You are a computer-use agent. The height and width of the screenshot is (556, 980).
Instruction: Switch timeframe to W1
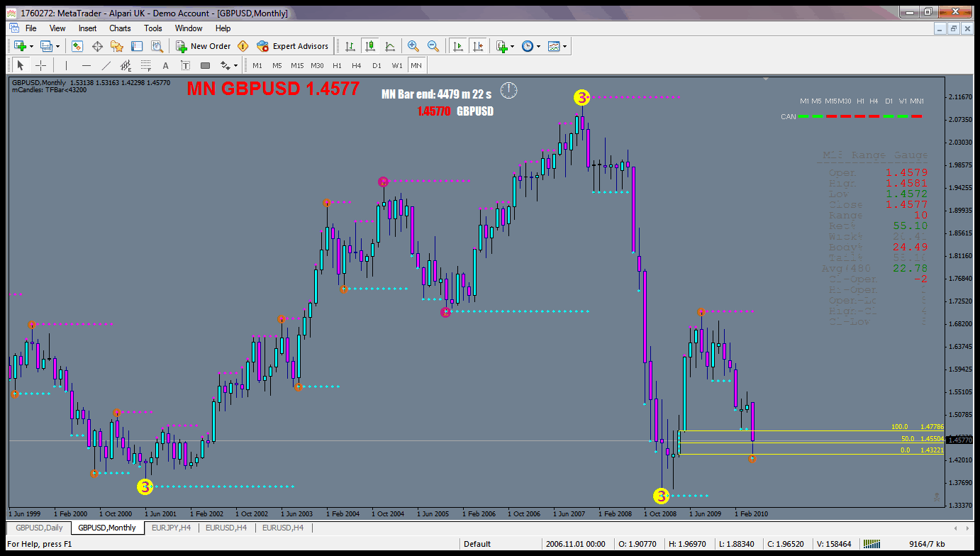(397, 65)
